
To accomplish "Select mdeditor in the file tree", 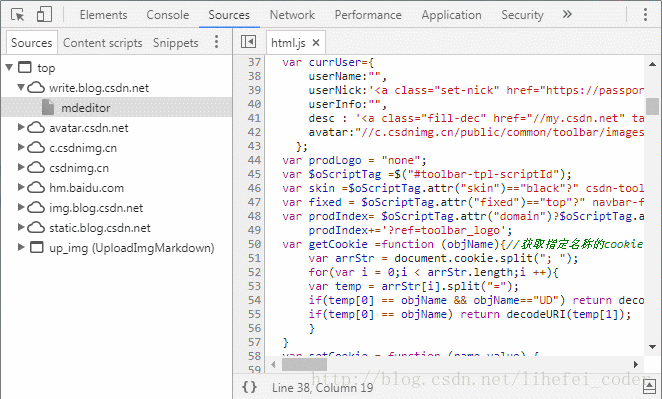I will pyautogui.click(x=86, y=108).
